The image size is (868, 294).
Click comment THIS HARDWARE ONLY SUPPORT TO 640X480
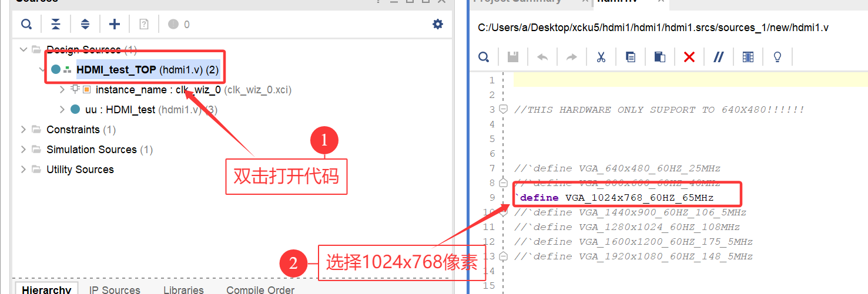(659, 110)
